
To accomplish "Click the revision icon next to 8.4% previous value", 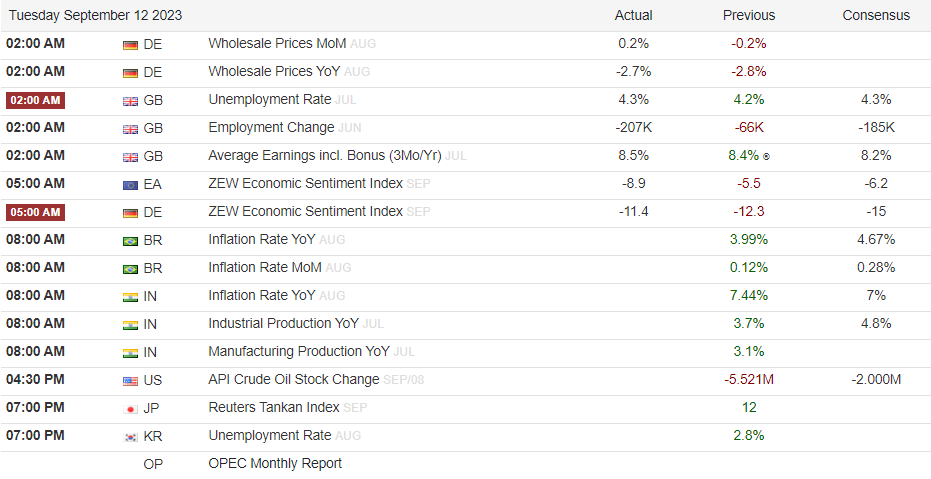I will point(767,157).
